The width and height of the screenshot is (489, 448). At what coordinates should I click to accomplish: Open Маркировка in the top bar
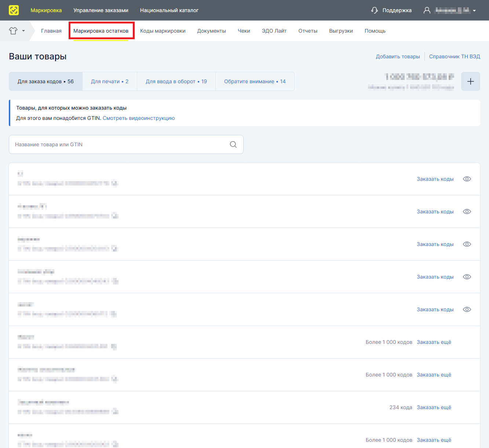tap(46, 10)
